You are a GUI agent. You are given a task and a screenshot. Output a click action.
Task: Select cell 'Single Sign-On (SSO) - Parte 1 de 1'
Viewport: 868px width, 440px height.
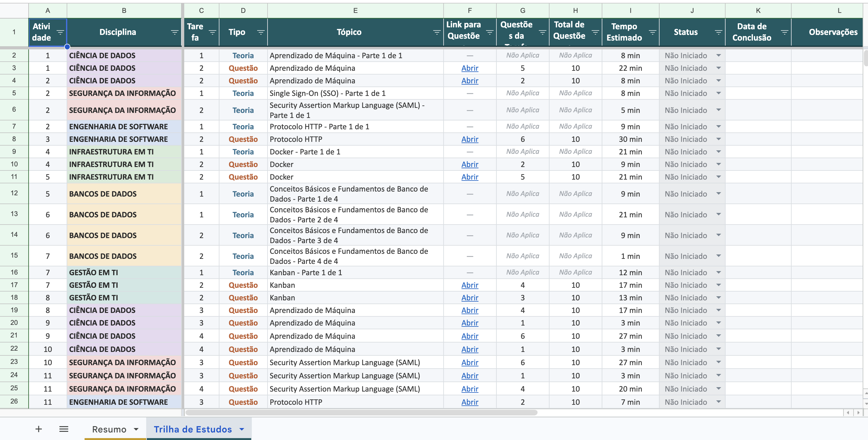pyautogui.click(x=356, y=93)
